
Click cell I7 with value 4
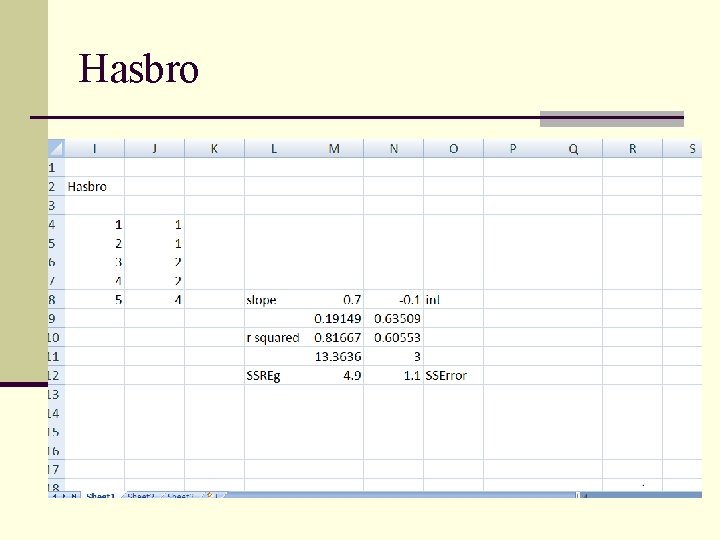95,281
